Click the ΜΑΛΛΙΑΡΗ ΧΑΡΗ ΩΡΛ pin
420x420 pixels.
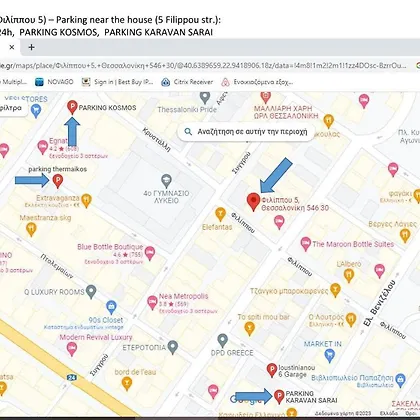tap(265, 98)
